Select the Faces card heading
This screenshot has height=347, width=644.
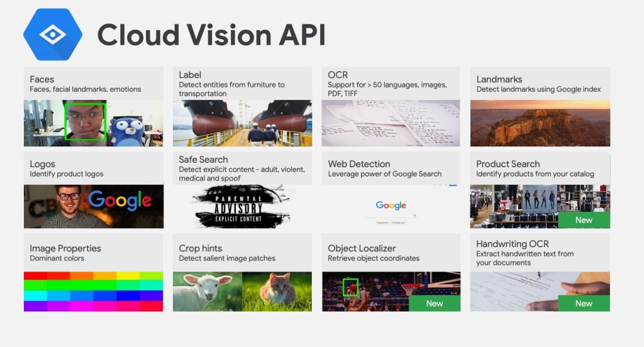(x=42, y=79)
